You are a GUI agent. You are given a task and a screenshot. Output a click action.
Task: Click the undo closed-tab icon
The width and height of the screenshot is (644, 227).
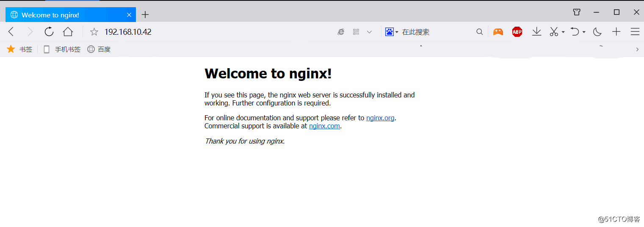tap(575, 32)
